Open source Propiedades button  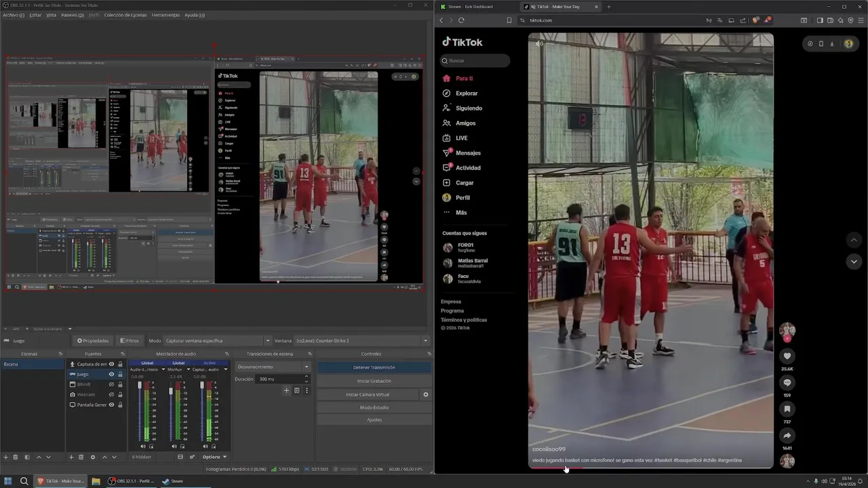[94, 341]
